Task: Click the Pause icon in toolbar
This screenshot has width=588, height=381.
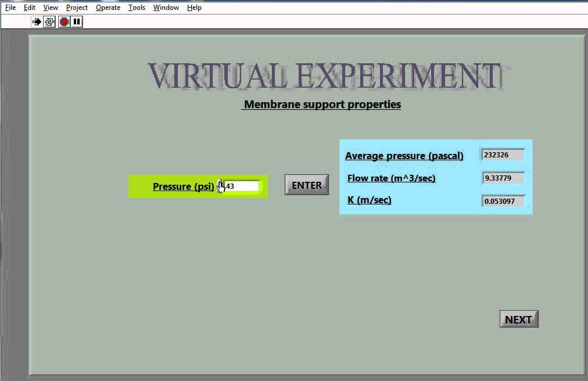Action: (x=77, y=21)
